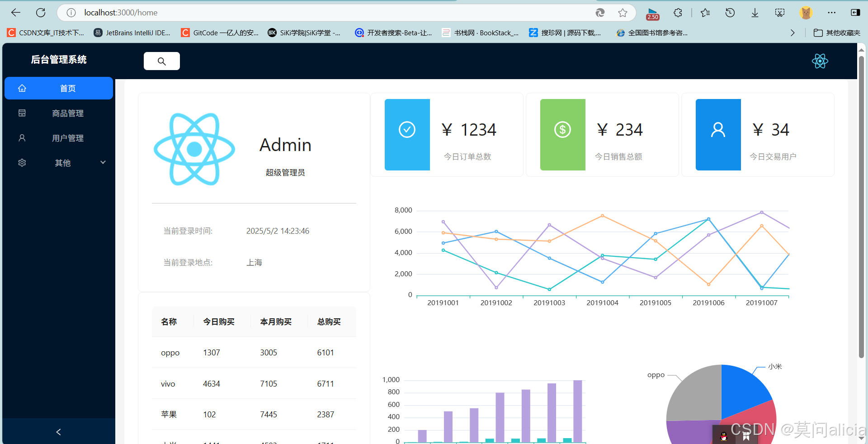Click 20191004 label on line chart axis
This screenshot has width=868, height=444.
[x=603, y=303]
